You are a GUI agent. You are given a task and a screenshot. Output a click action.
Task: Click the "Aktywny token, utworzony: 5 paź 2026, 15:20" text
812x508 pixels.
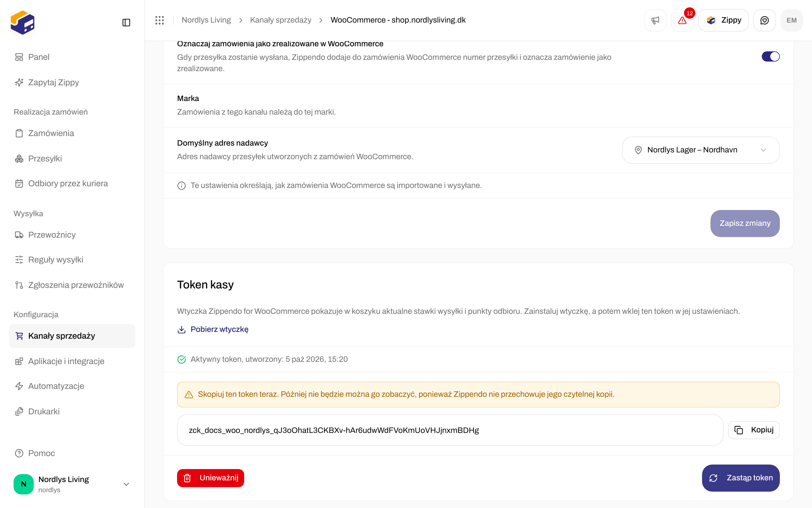(269, 359)
